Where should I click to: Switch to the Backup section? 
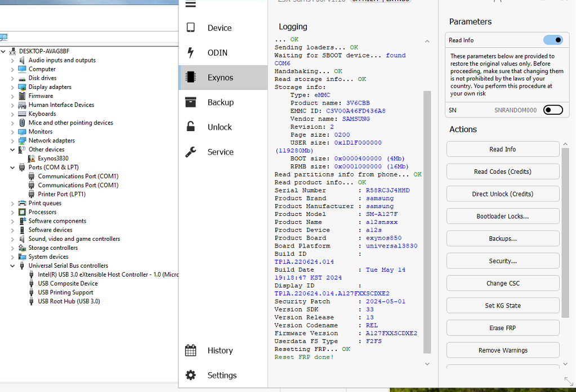(x=223, y=102)
